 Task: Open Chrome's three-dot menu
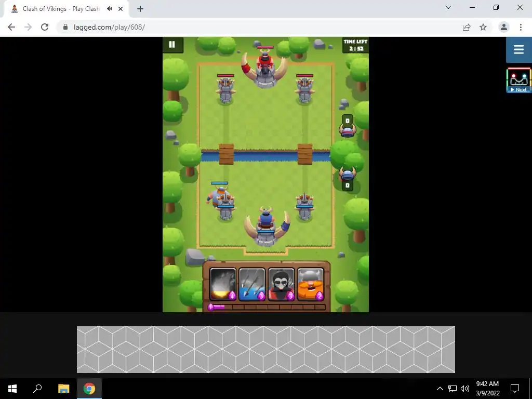(521, 27)
